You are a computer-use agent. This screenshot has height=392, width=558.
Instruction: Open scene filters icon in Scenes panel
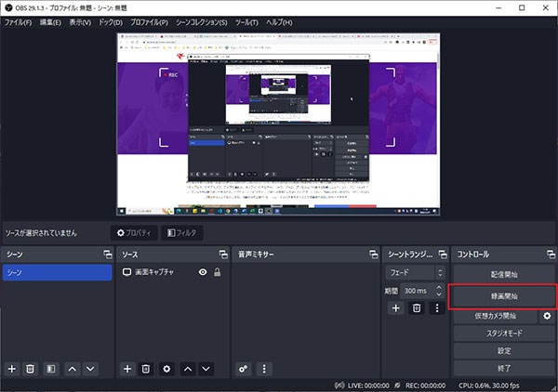51,369
